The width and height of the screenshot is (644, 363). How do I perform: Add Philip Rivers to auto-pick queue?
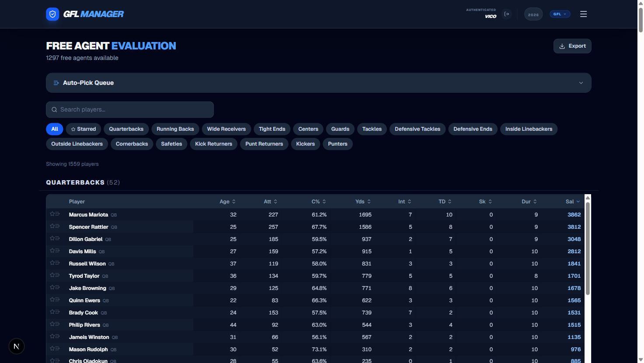coord(57,324)
